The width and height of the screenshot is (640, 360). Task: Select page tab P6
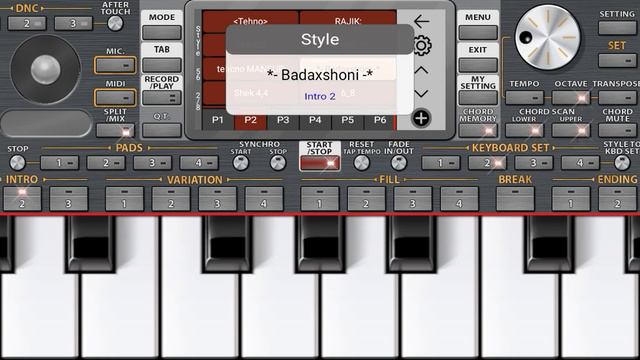point(380,120)
